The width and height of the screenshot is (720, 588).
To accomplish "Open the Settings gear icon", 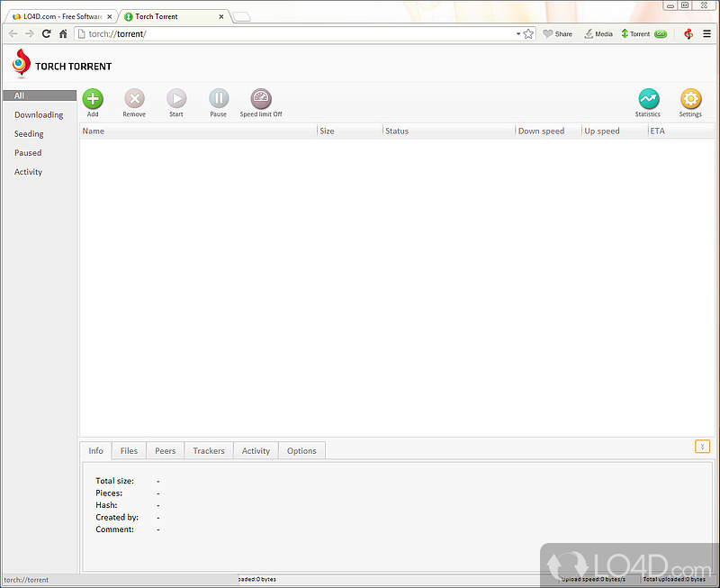I will (690, 99).
